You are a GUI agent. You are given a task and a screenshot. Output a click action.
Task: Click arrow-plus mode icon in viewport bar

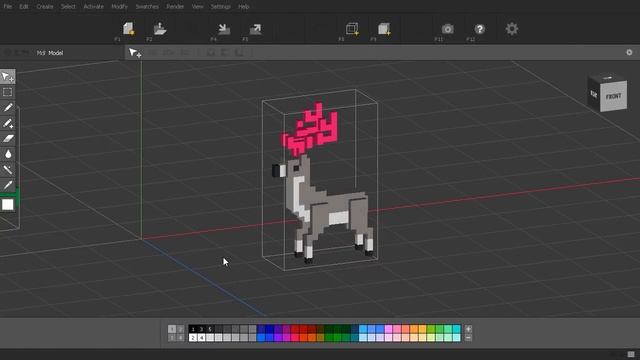point(135,53)
